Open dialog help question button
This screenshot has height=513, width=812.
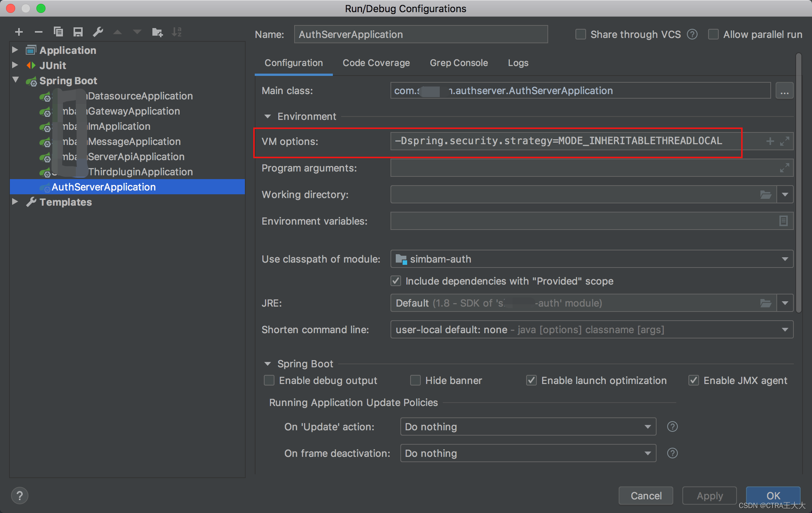(20, 496)
